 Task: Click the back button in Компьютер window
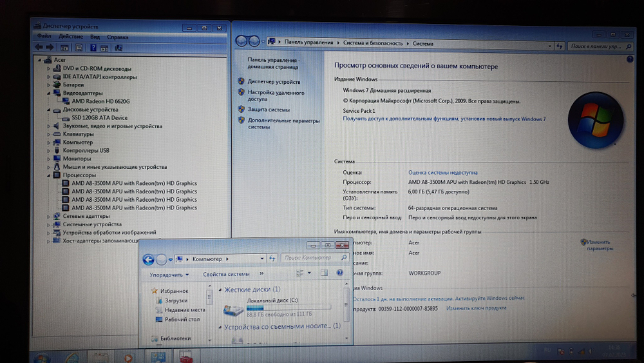coord(149,259)
